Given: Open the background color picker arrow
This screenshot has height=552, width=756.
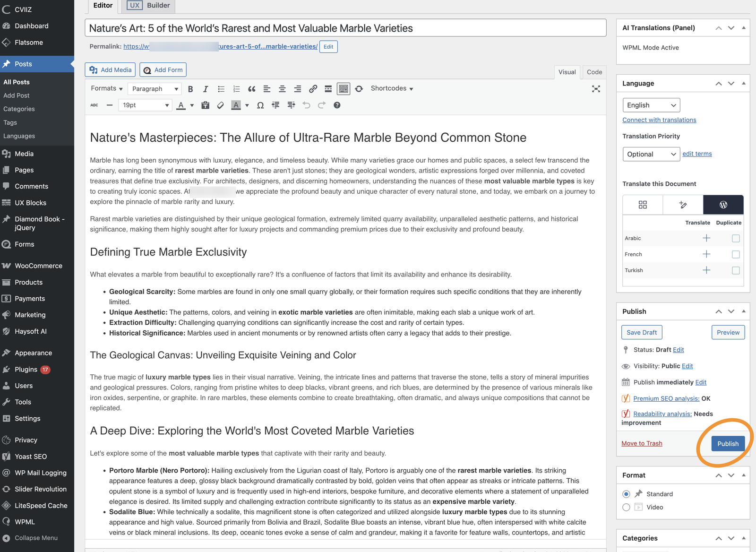Looking at the screenshot, I should tap(247, 105).
